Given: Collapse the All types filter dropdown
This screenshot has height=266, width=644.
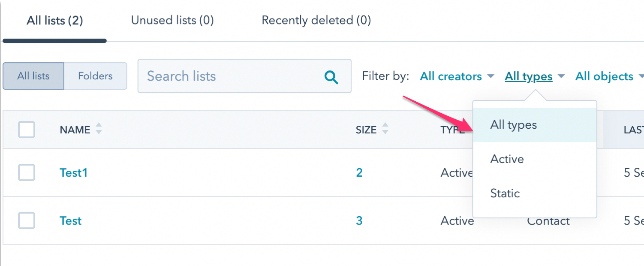Looking at the screenshot, I should click(x=534, y=76).
